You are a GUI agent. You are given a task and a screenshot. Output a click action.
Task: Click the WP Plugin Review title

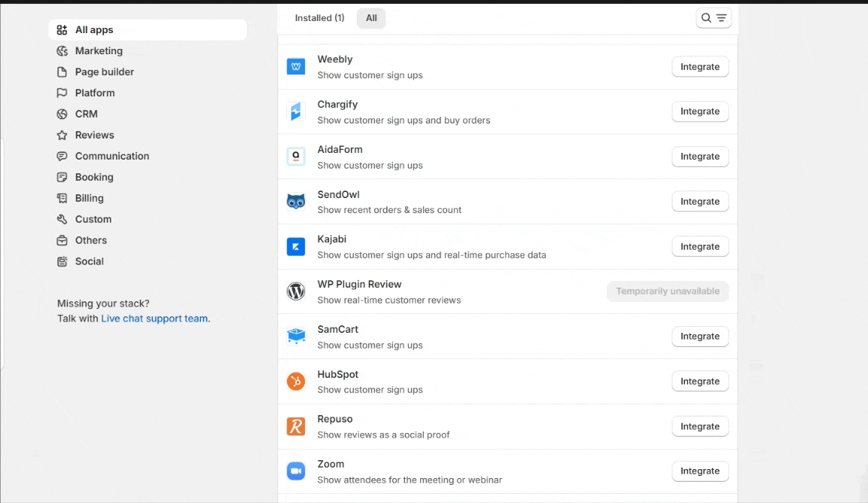pyautogui.click(x=359, y=284)
